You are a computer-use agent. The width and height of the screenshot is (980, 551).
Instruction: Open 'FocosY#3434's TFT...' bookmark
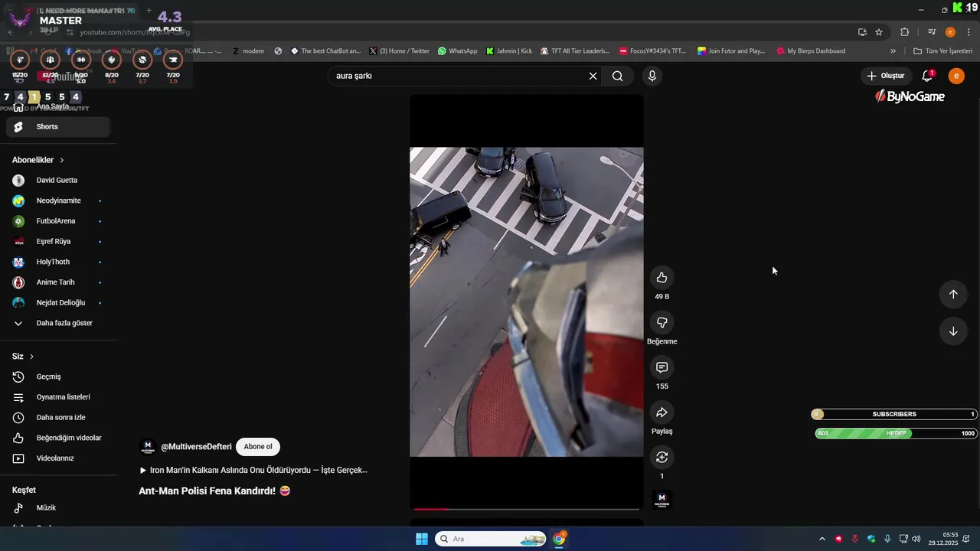653,51
